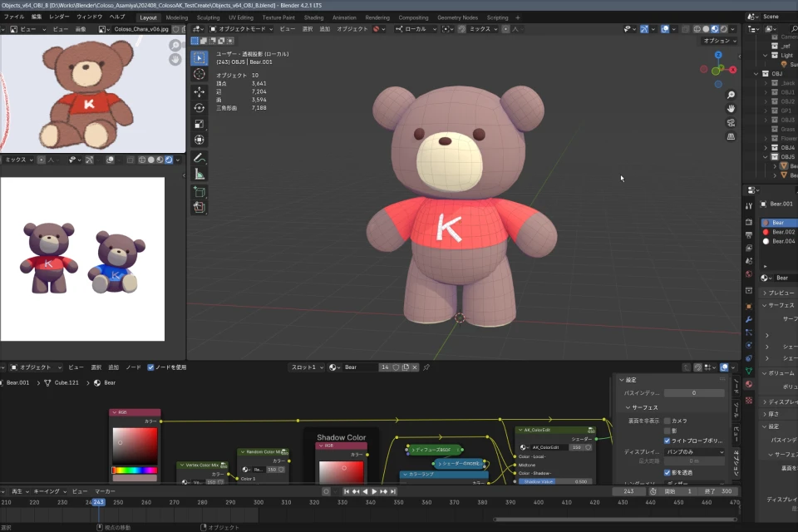Unlink the Bear material with X icon
This screenshot has height=532, width=798.
[x=415, y=367]
